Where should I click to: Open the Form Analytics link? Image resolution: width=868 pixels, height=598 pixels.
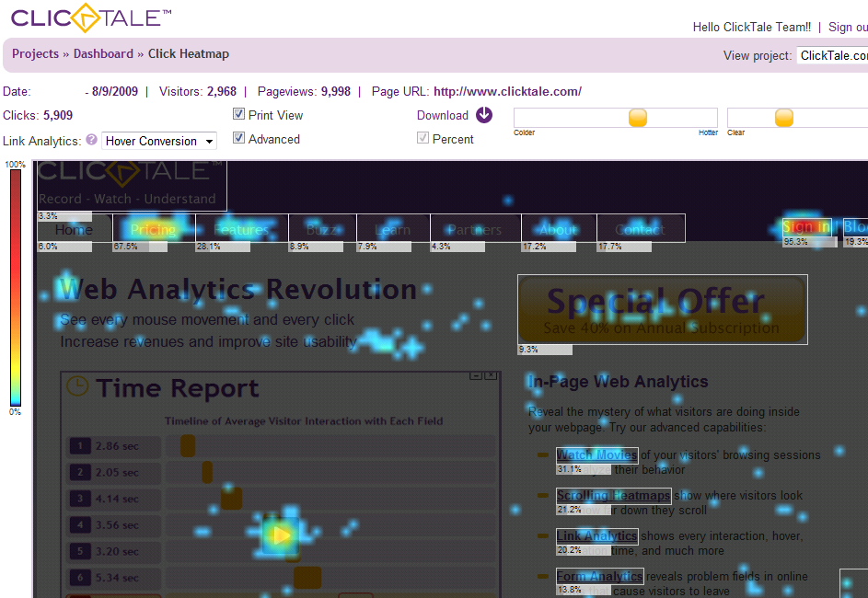(599, 576)
